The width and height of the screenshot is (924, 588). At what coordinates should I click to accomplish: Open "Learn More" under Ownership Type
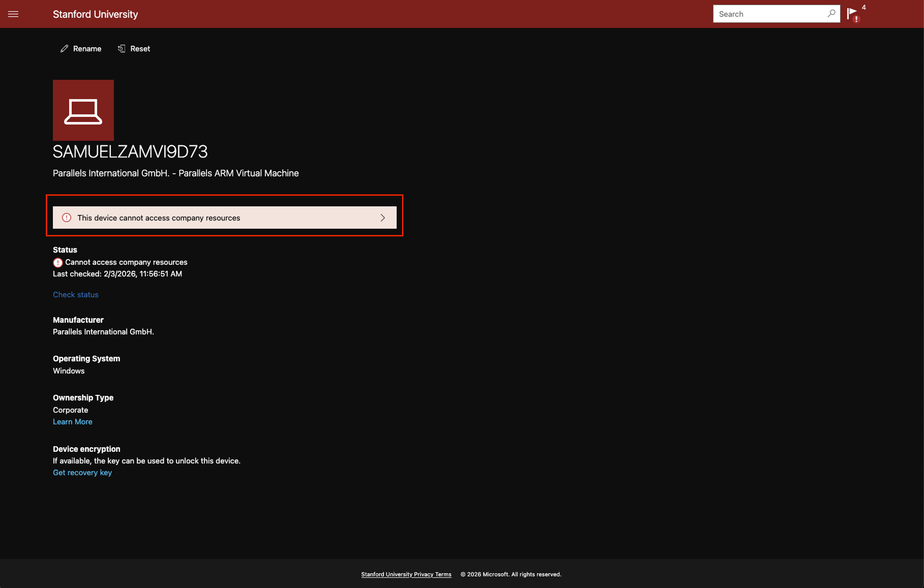(x=73, y=422)
